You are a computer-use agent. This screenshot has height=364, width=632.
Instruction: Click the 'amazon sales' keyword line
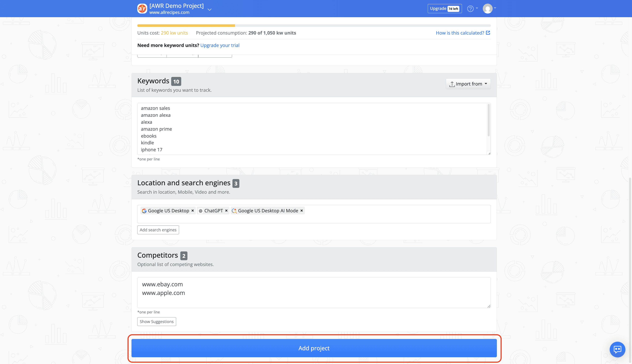point(155,108)
